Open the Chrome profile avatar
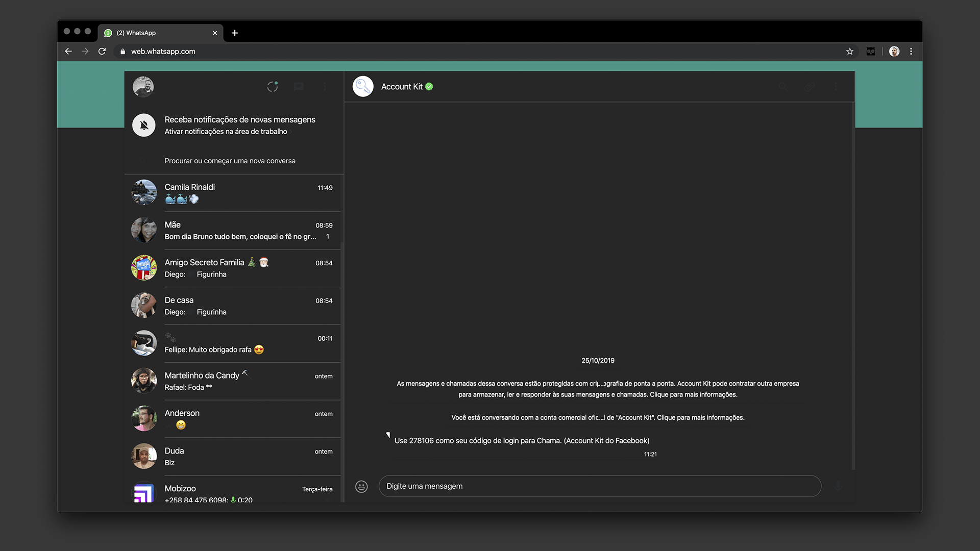980x551 pixels. (894, 52)
